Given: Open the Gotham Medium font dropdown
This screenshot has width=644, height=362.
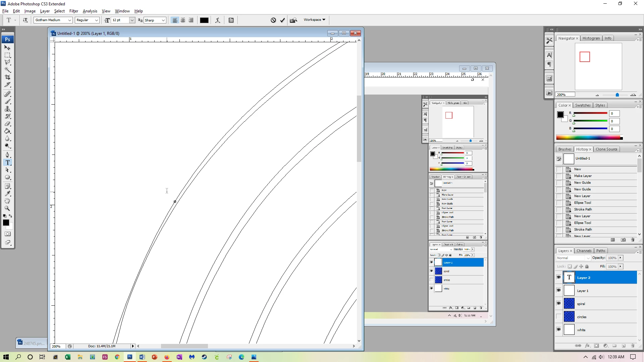Looking at the screenshot, I should pyautogui.click(x=69, y=20).
